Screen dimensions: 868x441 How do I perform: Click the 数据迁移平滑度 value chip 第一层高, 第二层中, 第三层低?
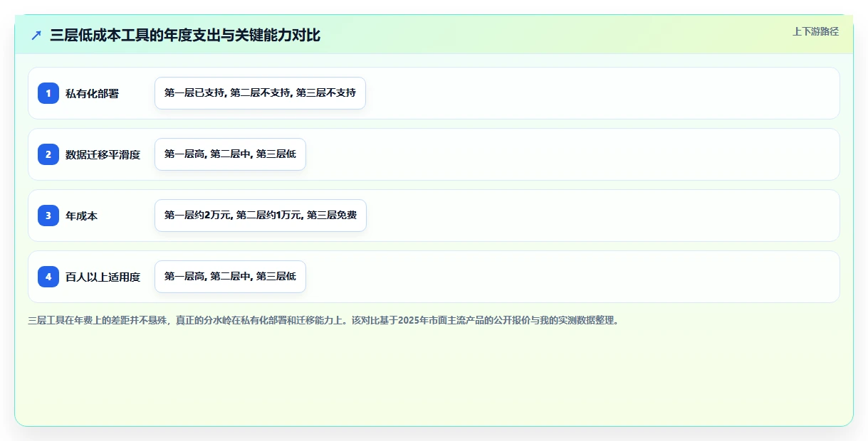(x=230, y=154)
